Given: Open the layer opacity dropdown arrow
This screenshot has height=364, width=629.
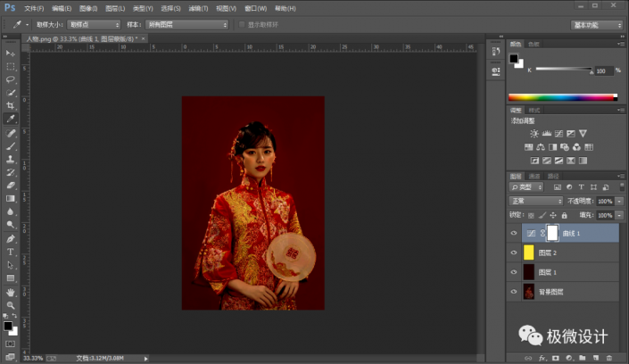Looking at the screenshot, I should [x=620, y=202].
